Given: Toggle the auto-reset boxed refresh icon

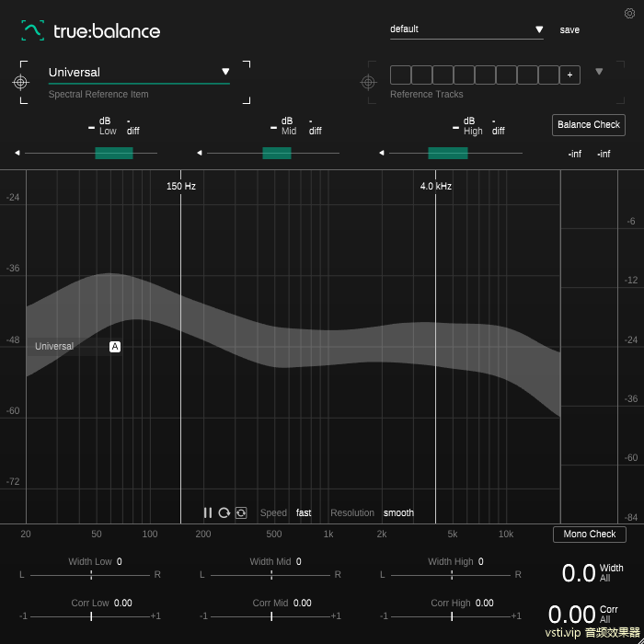Looking at the screenshot, I should pos(241,512).
